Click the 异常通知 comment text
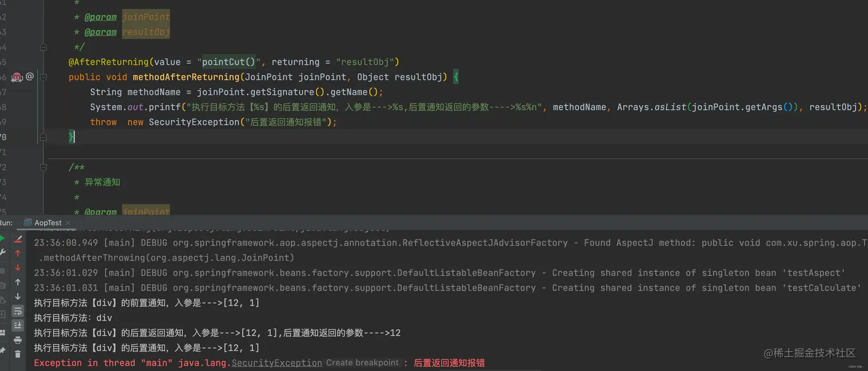Screen dimensions: 868x371 [103, 183]
